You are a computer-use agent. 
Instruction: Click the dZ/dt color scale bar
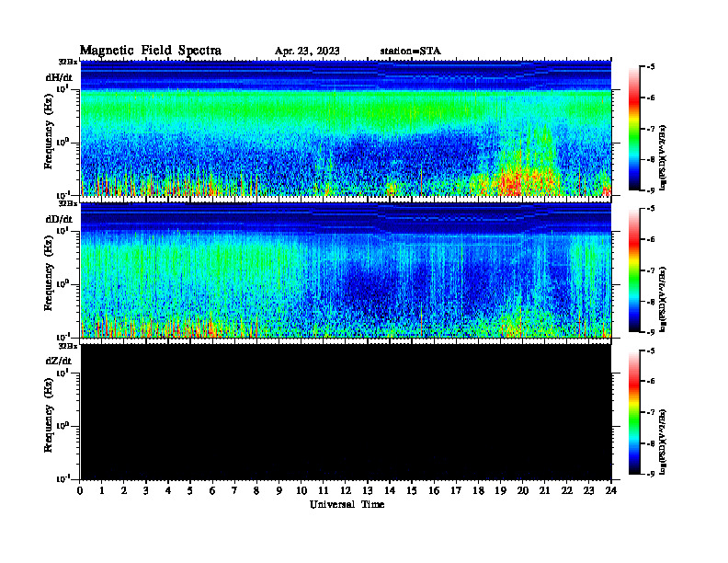pyautogui.click(x=633, y=412)
